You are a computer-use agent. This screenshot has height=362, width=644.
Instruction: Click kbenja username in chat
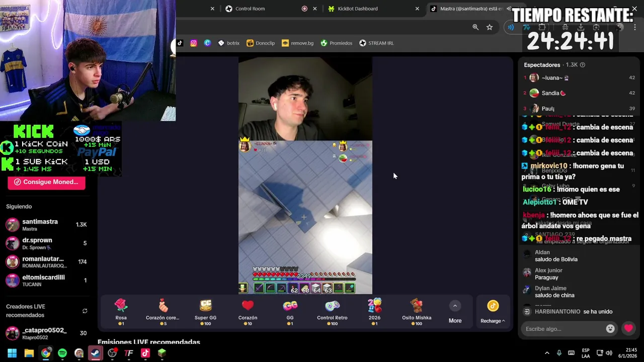(534, 215)
